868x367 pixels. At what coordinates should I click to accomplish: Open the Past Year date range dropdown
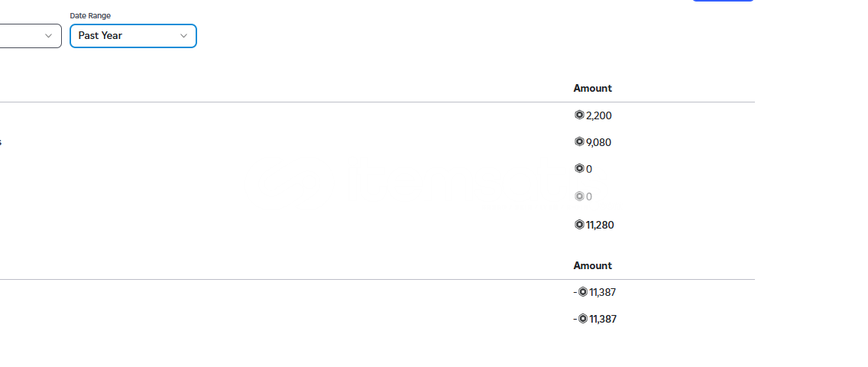pyautogui.click(x=133, y=36)
